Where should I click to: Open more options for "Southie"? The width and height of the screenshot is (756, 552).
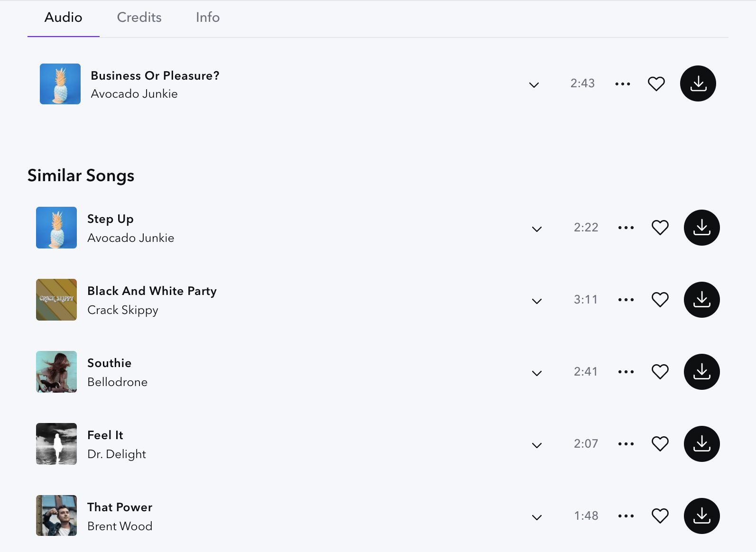click(x=626, y=371)
